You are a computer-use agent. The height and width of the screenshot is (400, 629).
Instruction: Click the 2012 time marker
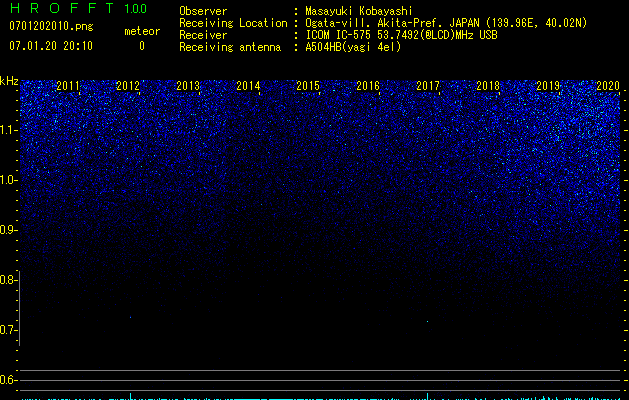click(x=128, y=85)
